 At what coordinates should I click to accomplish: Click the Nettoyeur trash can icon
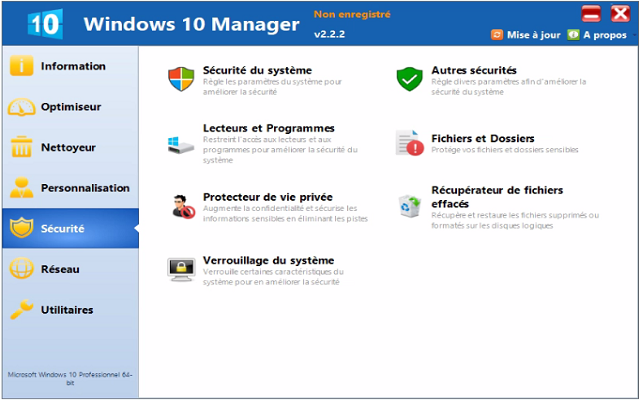coord(21,147)
